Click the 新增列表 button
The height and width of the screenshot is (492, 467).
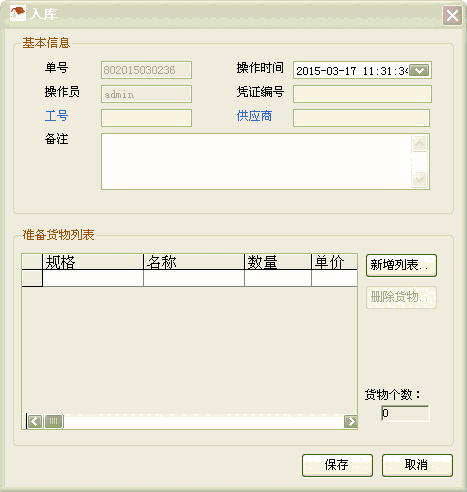(401, 265)
